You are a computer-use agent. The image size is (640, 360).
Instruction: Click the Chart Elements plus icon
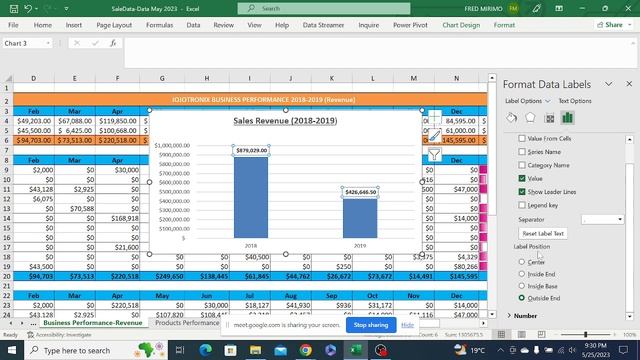434,117
